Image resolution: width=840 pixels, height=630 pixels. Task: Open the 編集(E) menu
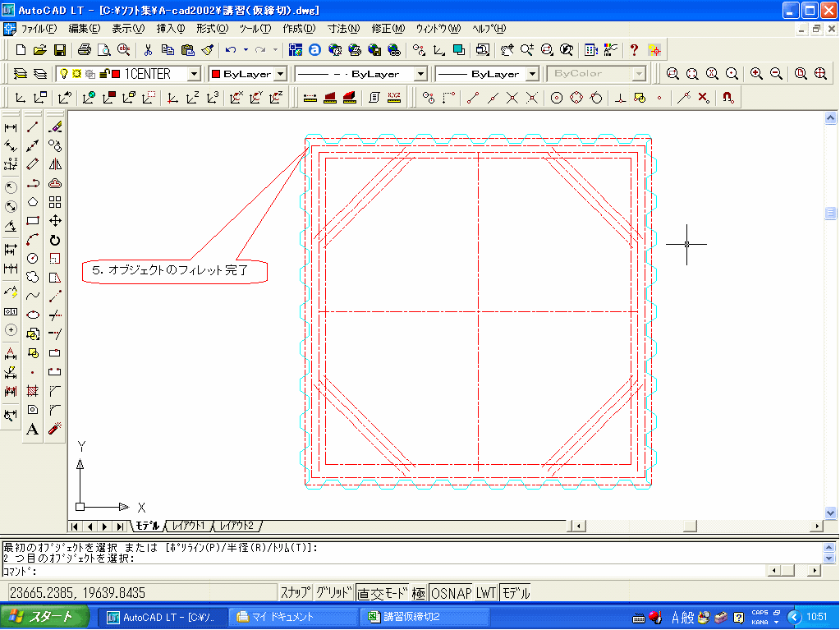click(x=84, y=29)
